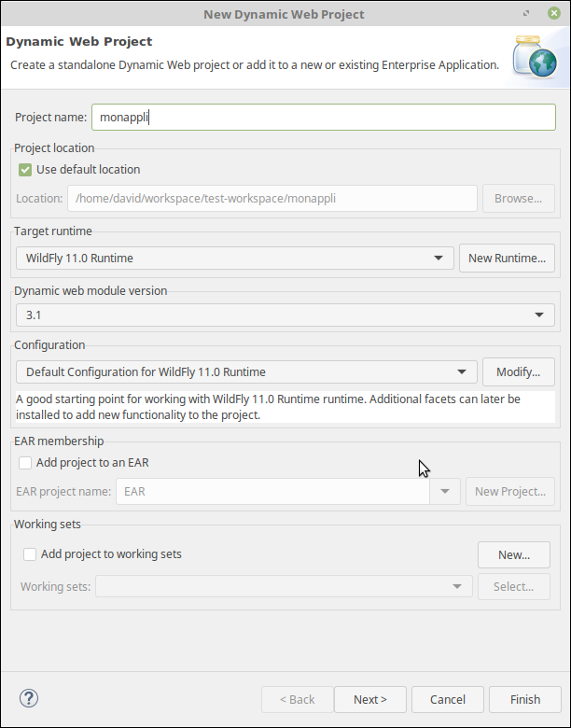Click the Modify... configuration button

point(519,372)
